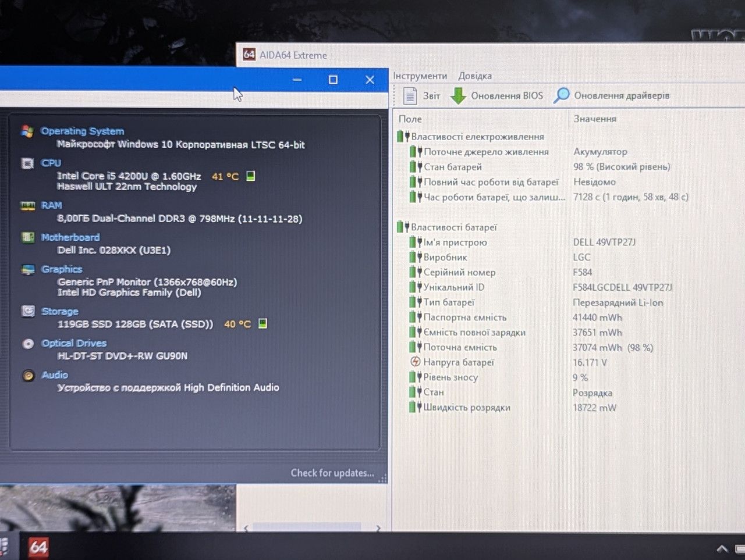Close the Speccy window
This screenshot has width=745, height=560.
click(x=370, y=80)
